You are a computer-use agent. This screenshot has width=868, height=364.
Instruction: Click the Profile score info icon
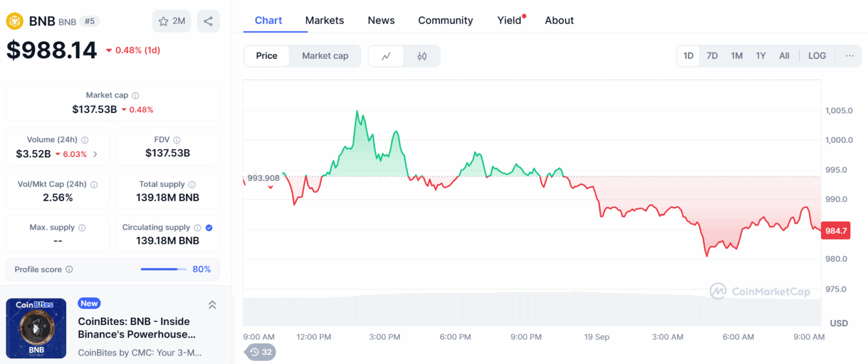tap(69, 269)
